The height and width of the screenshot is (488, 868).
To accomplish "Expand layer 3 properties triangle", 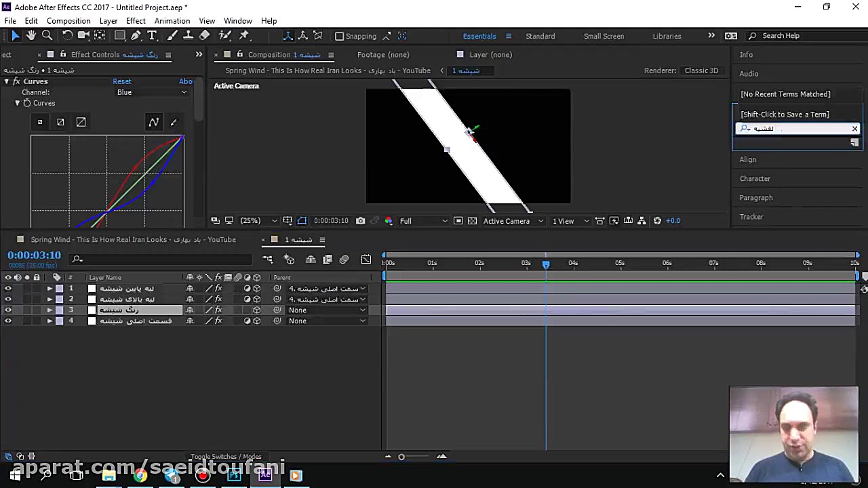I will tap(50, 310).
